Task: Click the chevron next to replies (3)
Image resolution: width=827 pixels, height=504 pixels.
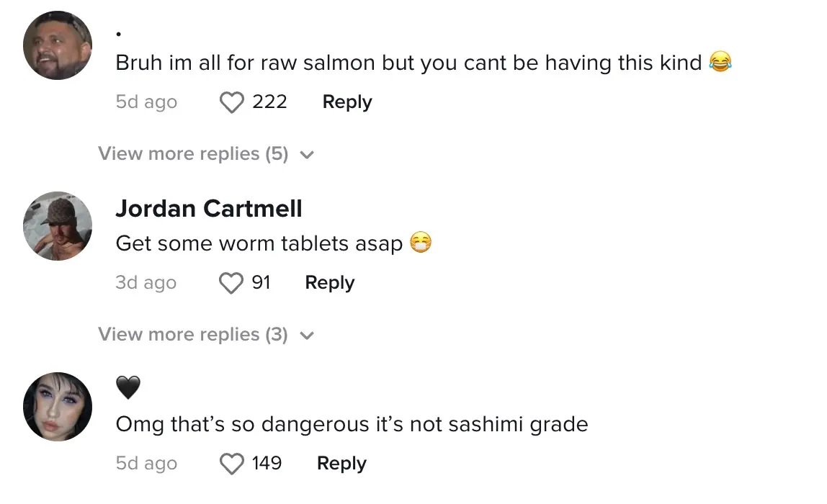Action: point(307,336)
